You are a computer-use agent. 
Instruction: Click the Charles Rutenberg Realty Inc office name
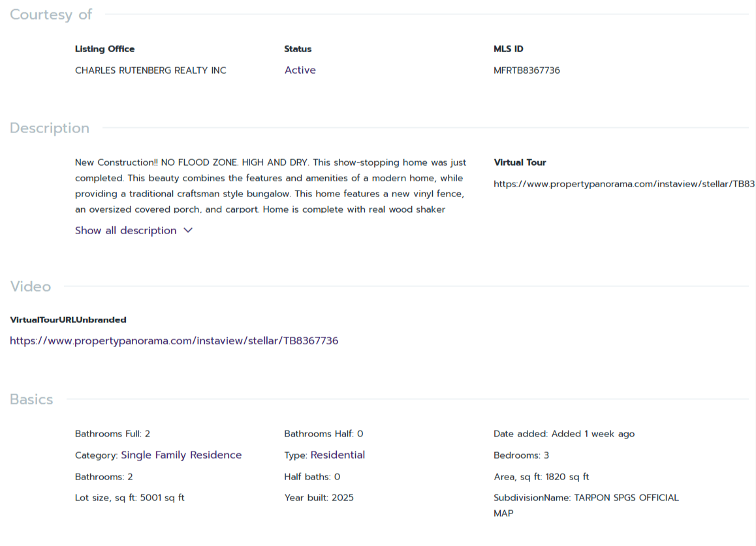(x=150, y=70)
